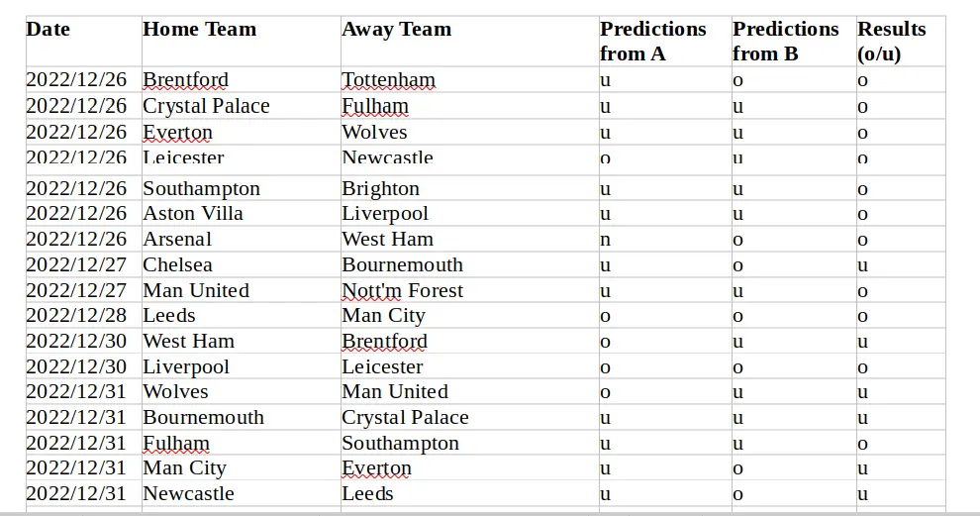Select the Leeds away team cell in last row
Screen dimensions: 980x516
[469, 493]
